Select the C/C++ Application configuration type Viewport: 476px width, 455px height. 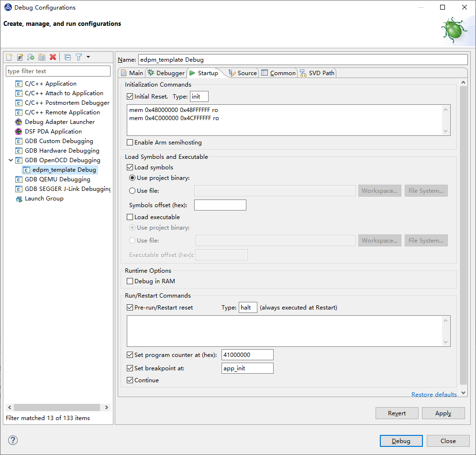50,83
